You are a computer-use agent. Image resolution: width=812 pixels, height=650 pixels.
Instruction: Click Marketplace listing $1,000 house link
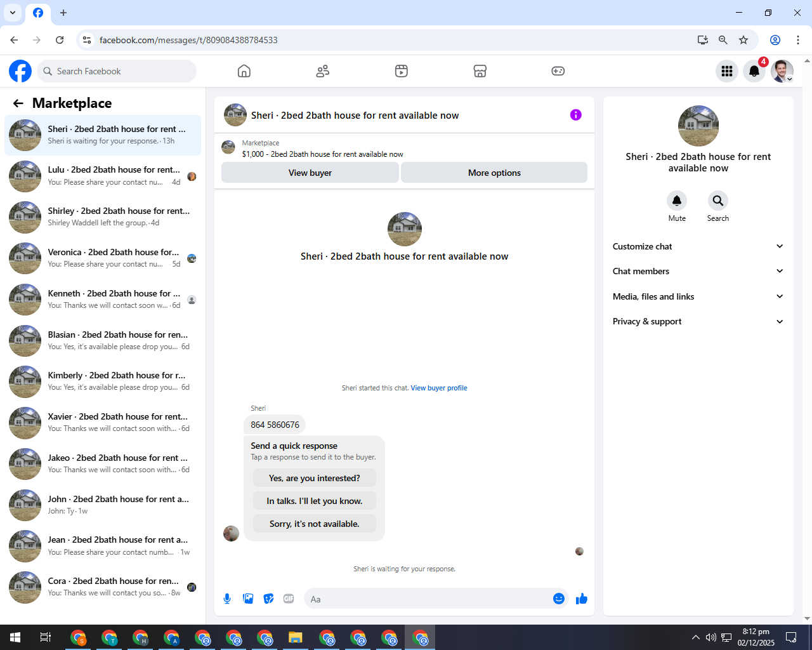pos(322,154)
